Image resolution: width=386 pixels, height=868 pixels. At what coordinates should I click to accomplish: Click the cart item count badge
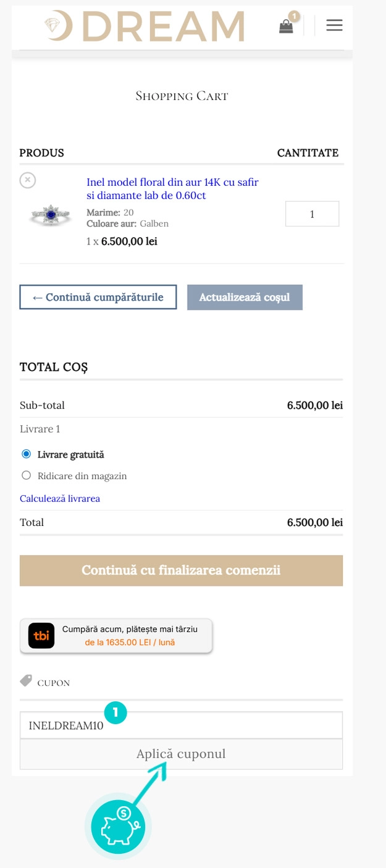click(x=295, y=16)
